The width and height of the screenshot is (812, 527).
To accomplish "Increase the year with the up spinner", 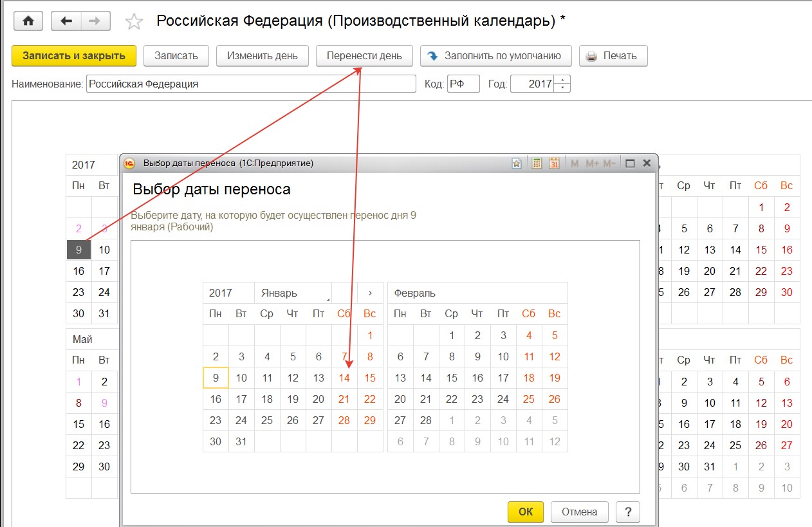I will [563, 80].
